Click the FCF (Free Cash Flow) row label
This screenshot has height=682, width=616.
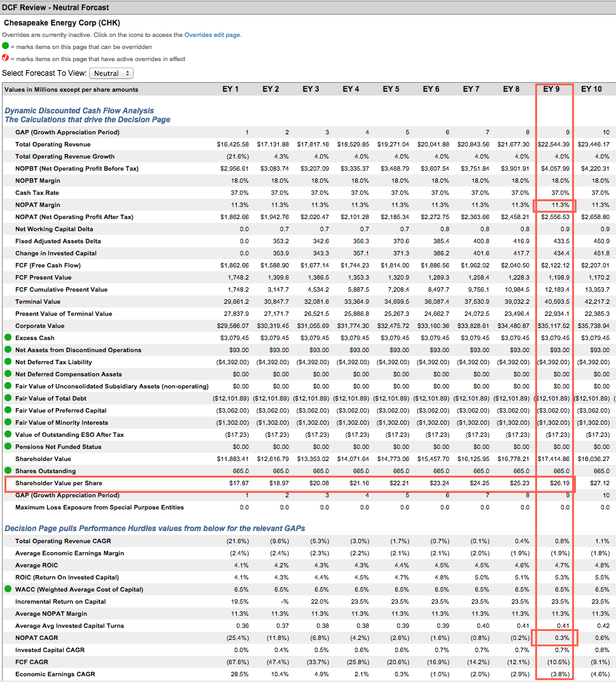click(48, 266)
